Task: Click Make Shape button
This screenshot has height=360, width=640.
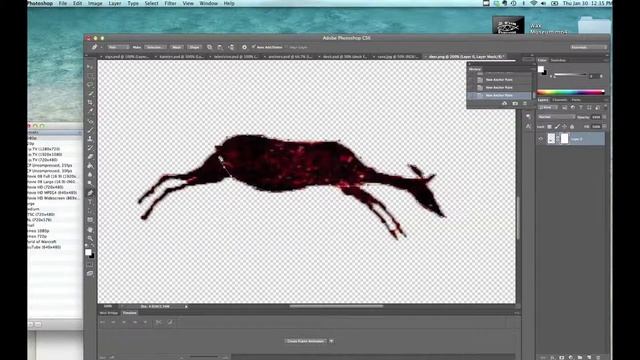Action: [195, 47]
